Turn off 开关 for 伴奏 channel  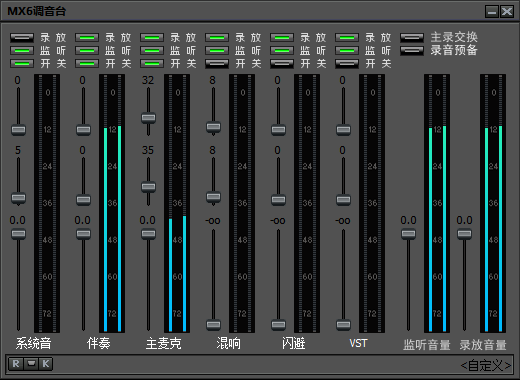tap(87, 63)
